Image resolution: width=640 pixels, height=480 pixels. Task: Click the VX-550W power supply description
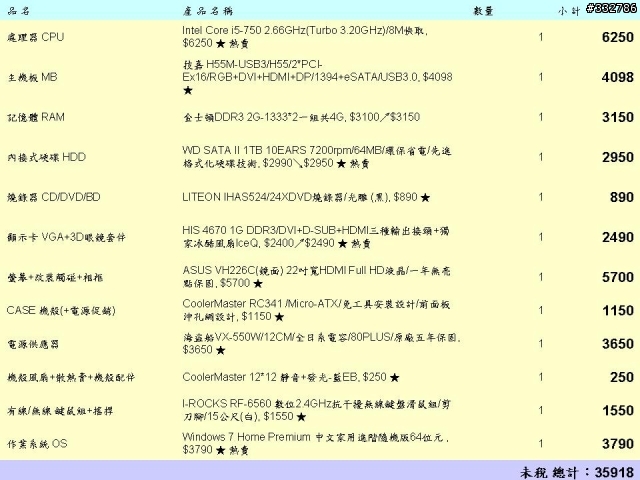(322, 344)
